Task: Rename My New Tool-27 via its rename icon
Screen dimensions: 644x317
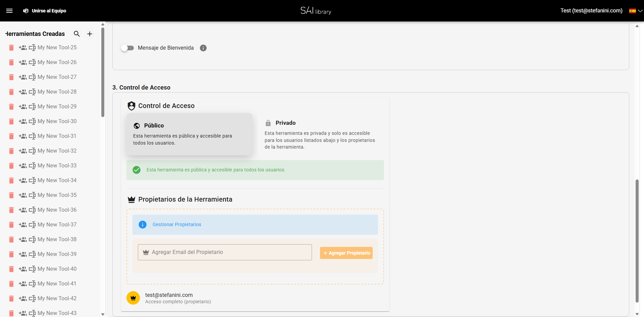Action: tap(33, 77)
